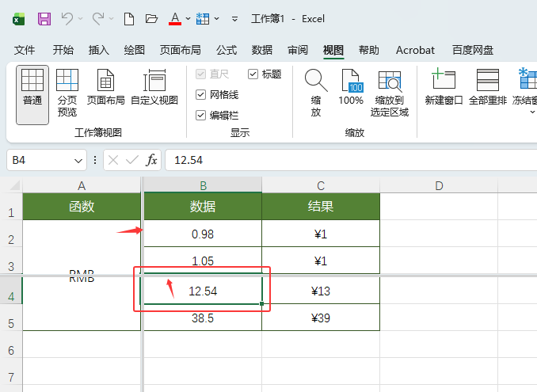The height and width of the screenshot is (392, 537).
Task: Select cell with value 38.5
Action: [203, 318]
